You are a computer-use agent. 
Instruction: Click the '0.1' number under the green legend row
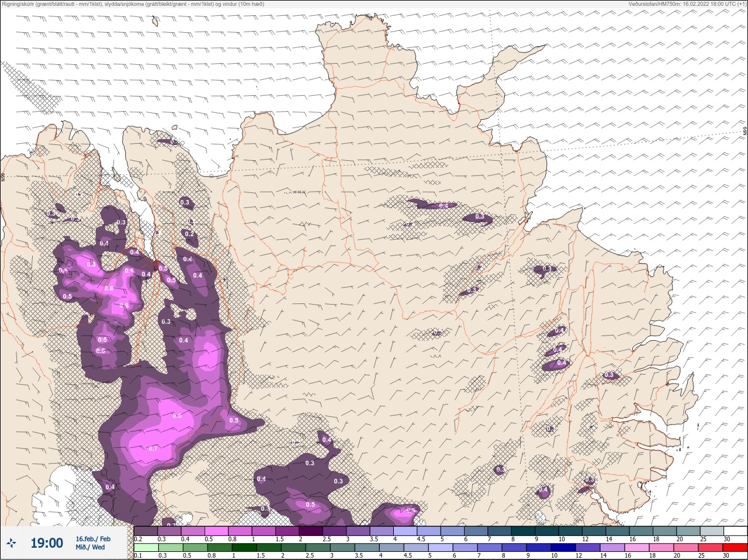(x=138, y=555)
